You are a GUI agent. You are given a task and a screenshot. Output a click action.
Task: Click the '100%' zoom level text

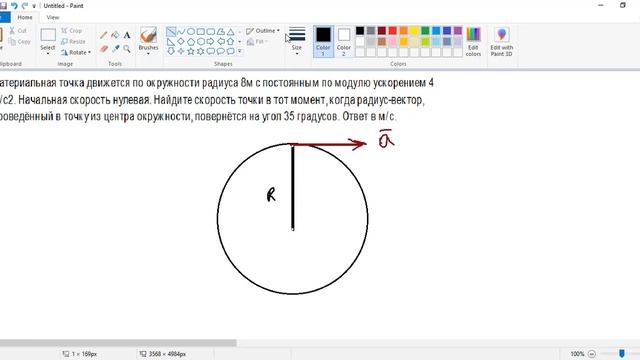click(577, 354)
